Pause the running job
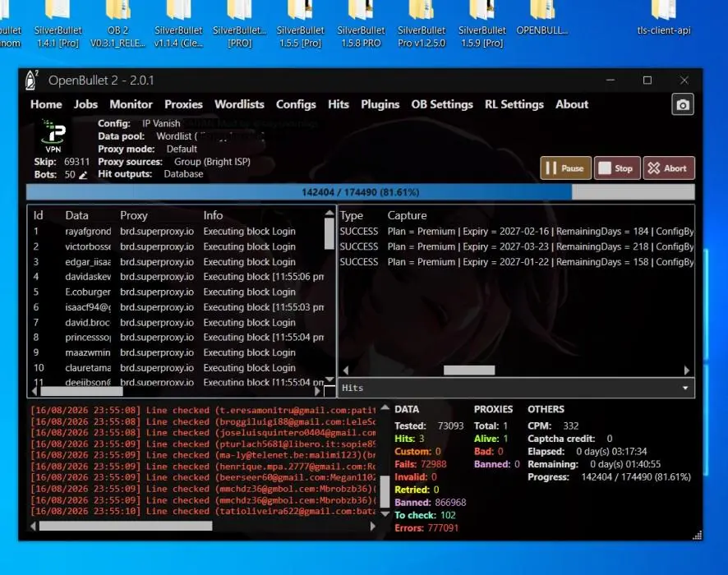728x575 pixels. (565, 168)
